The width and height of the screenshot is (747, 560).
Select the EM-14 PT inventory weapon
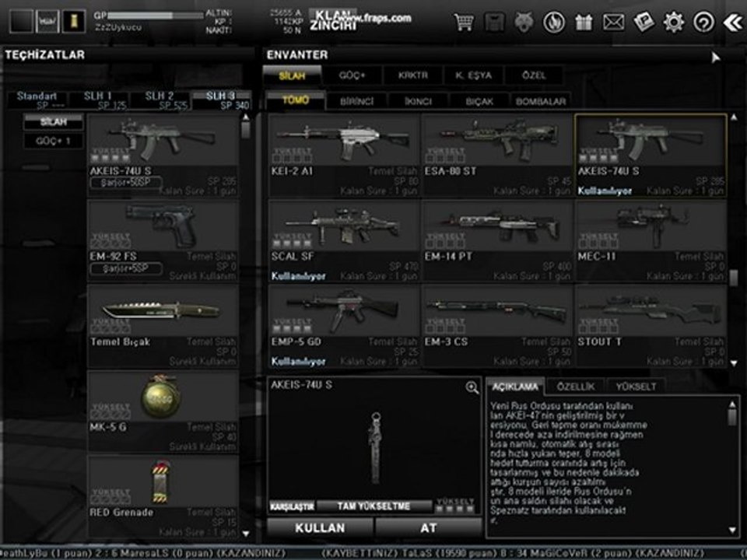pyautogui.click(x=497, y=241)
